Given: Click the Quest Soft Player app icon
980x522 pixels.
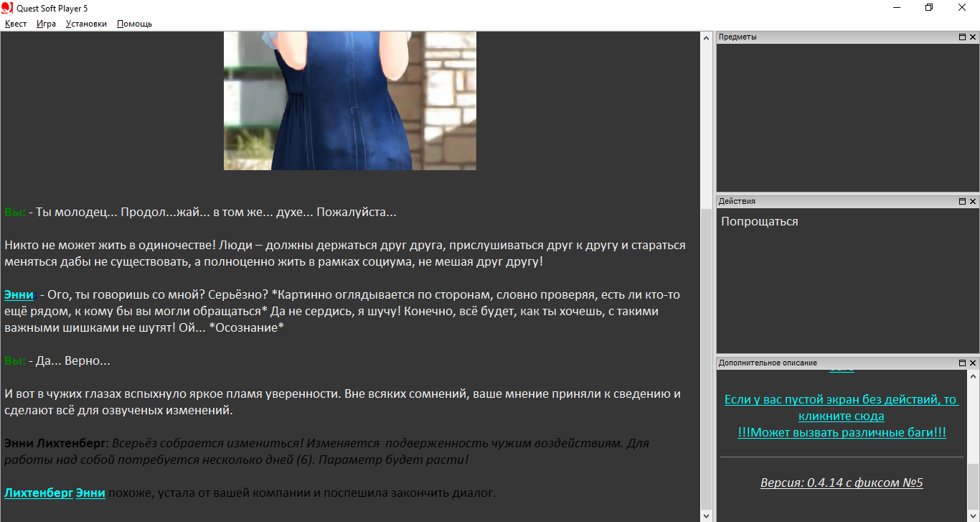Looking at the screenshot, I should tap(7, 7).
